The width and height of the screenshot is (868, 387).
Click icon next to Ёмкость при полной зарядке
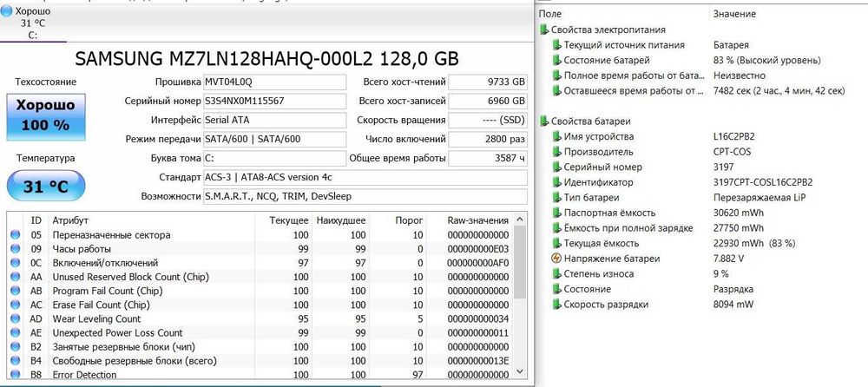click(x=557, y=227)
